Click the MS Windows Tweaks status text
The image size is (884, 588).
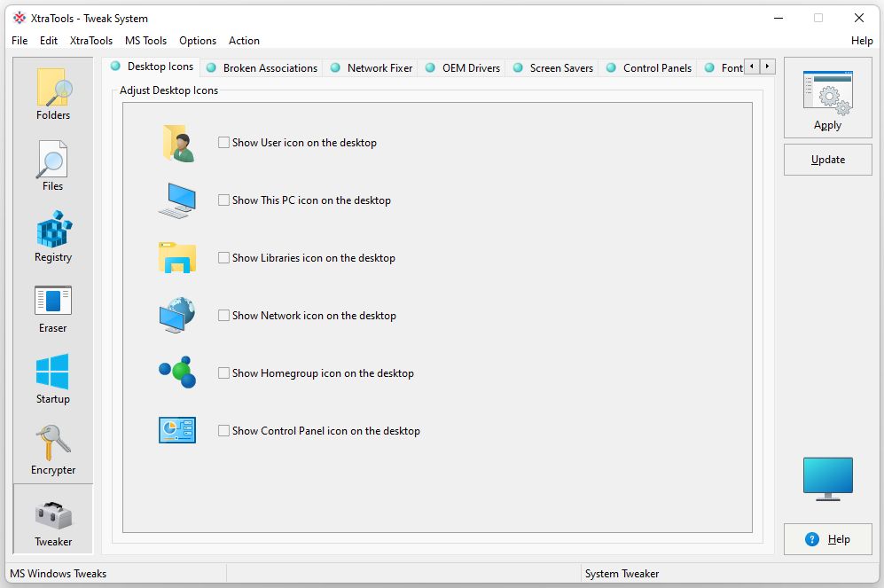[58, 573]
